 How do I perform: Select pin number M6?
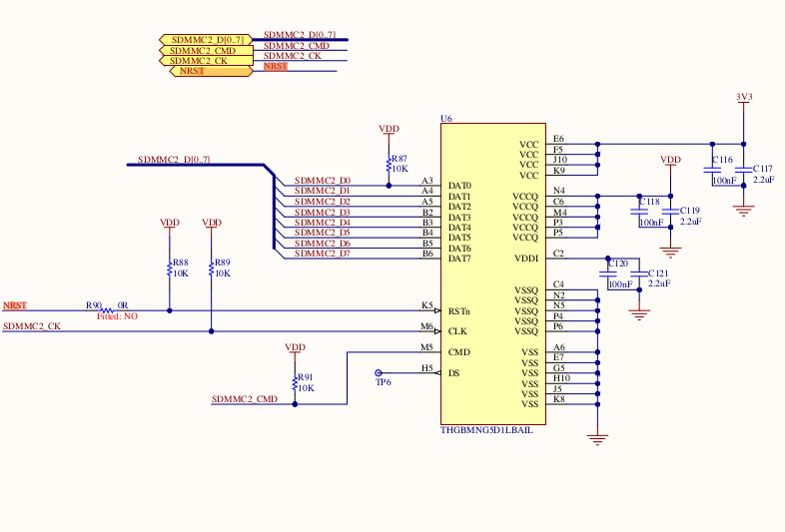(x=426, y=326)
